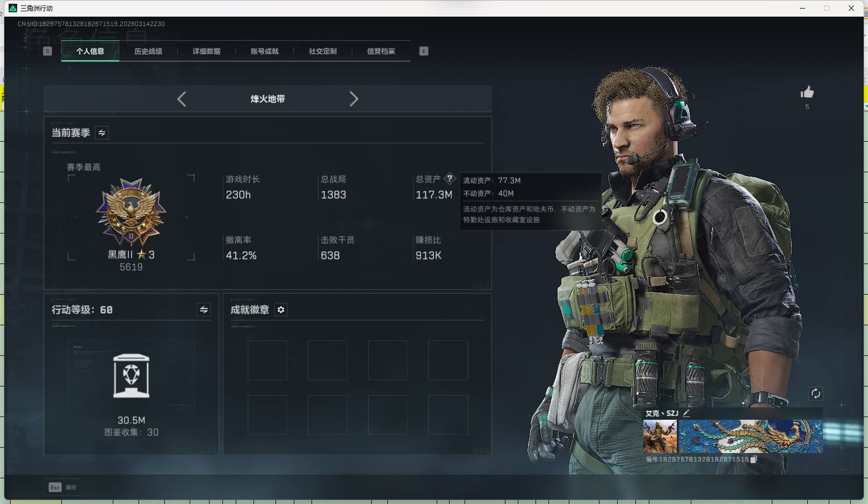Copy the player ID number icon
868x504 pixels.
pyautogui.click(x=754, y=459)
